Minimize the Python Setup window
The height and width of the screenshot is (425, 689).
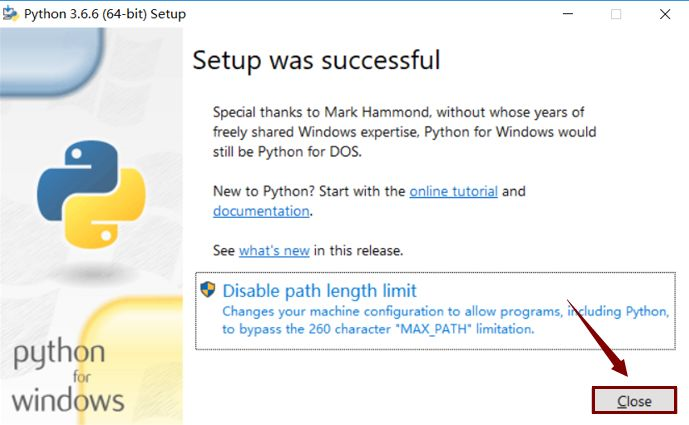coord(568,14)
